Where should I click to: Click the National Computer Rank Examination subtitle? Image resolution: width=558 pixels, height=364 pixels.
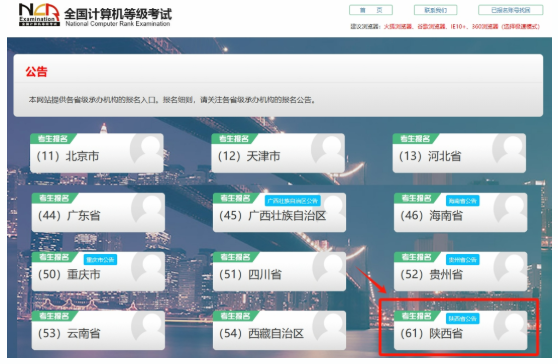pyautogui.click(x=118, y=24)
